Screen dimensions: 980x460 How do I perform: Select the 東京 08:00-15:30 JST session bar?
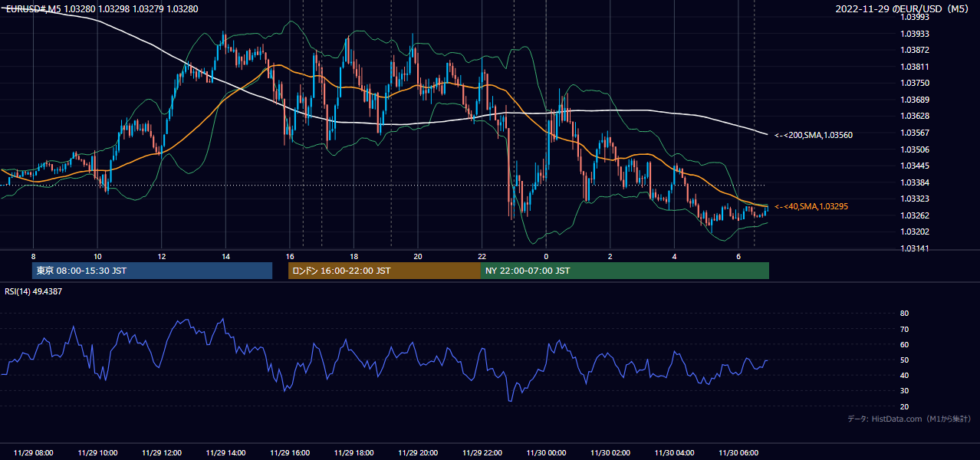click(x=152, y=271)
